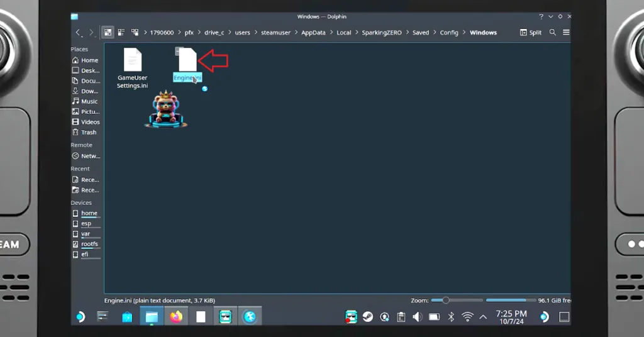
Task: Open the clock showing 7:25 PM
Action: click(511, 317)
